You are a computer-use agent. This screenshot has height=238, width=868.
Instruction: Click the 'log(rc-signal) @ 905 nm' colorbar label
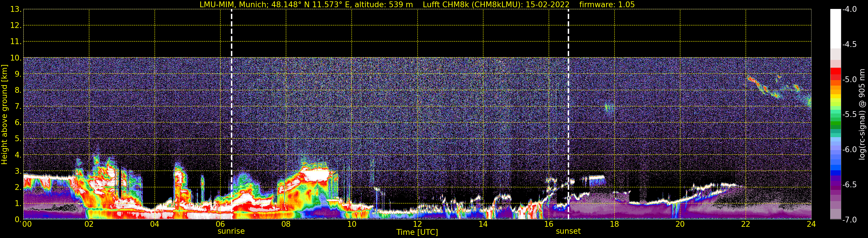click(x=862, y=114)
